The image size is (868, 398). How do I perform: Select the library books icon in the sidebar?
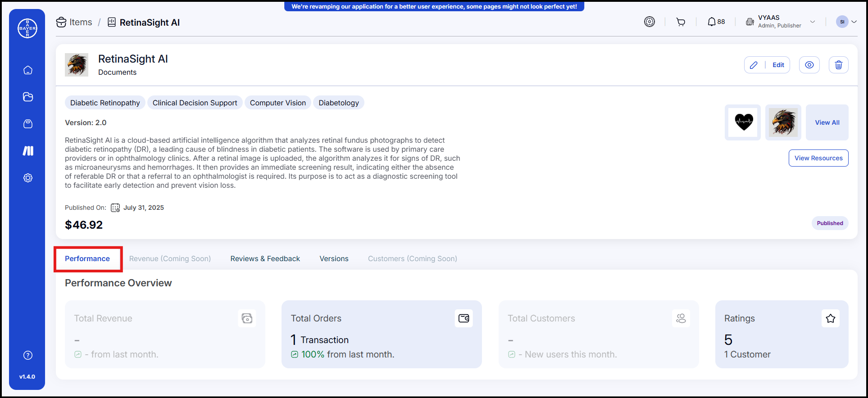(x=28, y=151)
